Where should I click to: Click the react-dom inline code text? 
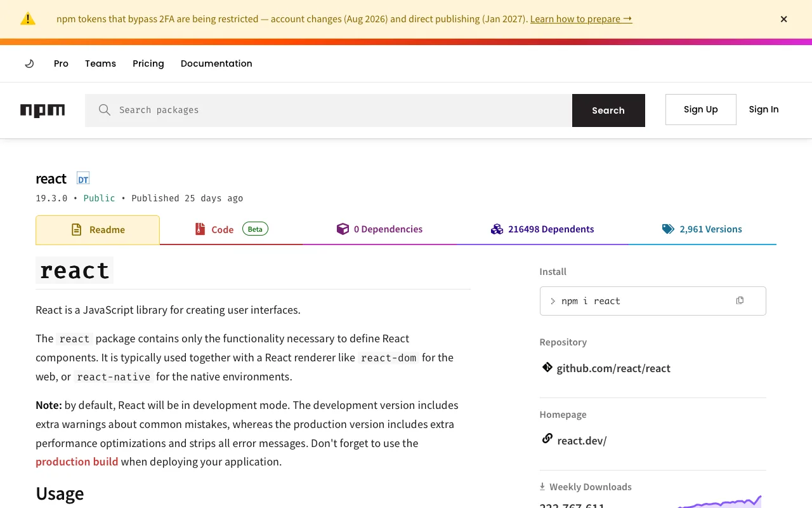pos(389,358)
